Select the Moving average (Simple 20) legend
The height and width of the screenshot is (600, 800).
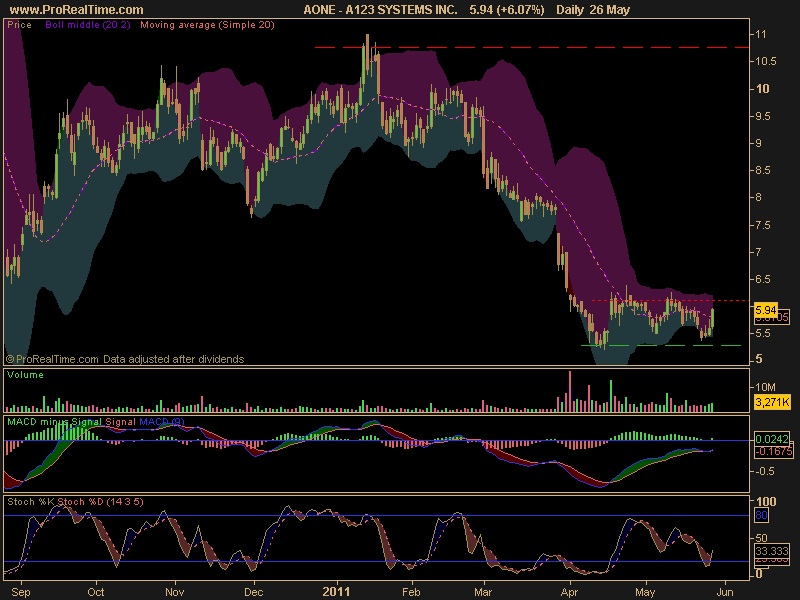click(x=207, y=24)
